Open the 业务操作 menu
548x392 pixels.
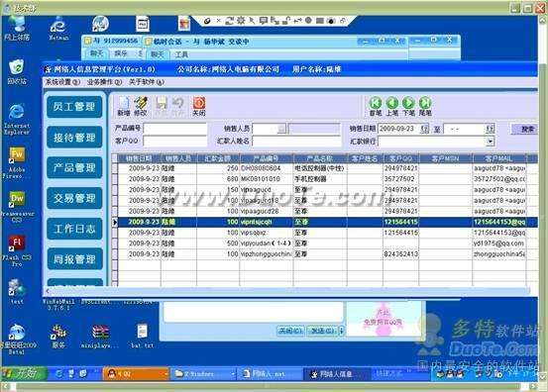click(104, 82)
